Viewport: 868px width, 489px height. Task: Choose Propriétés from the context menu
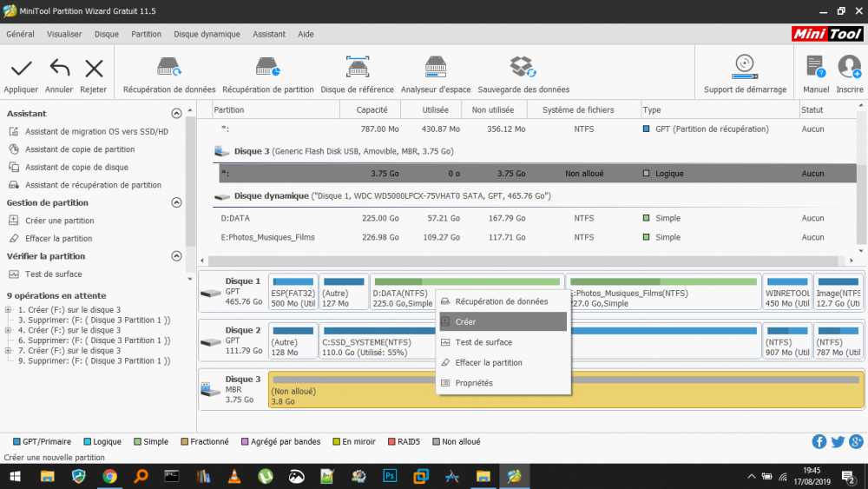click(474, 383)
